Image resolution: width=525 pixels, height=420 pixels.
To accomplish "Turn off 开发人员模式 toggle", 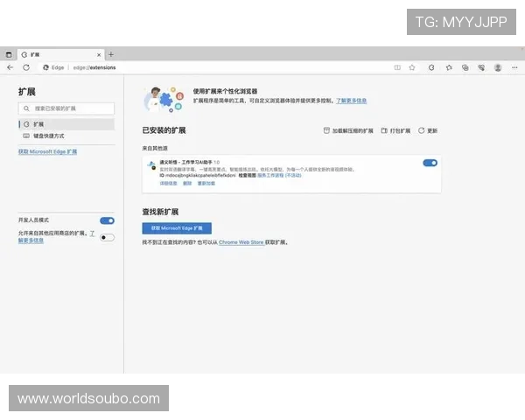I will click(x=107, y=220).
